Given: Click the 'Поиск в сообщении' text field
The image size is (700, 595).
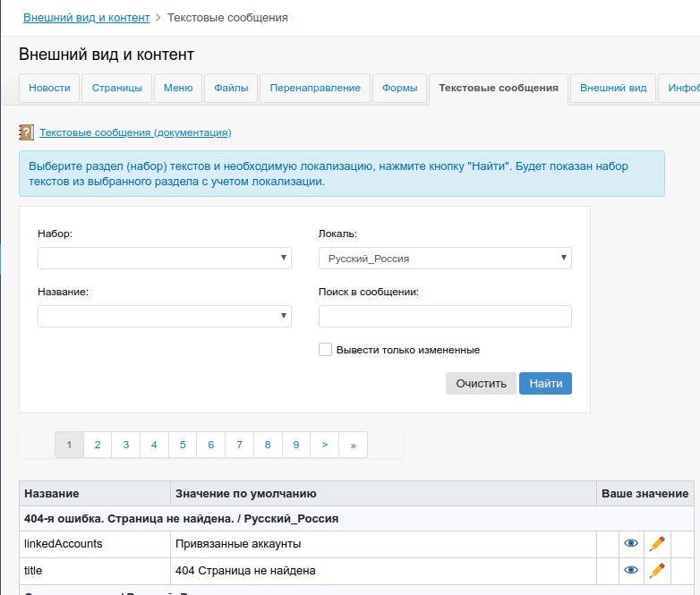Looking at the screenshot, I should click(x=445, y=316).
